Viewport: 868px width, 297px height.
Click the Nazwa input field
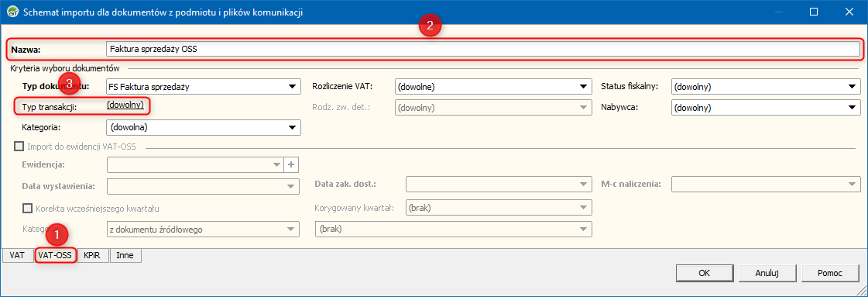(482, 49)
